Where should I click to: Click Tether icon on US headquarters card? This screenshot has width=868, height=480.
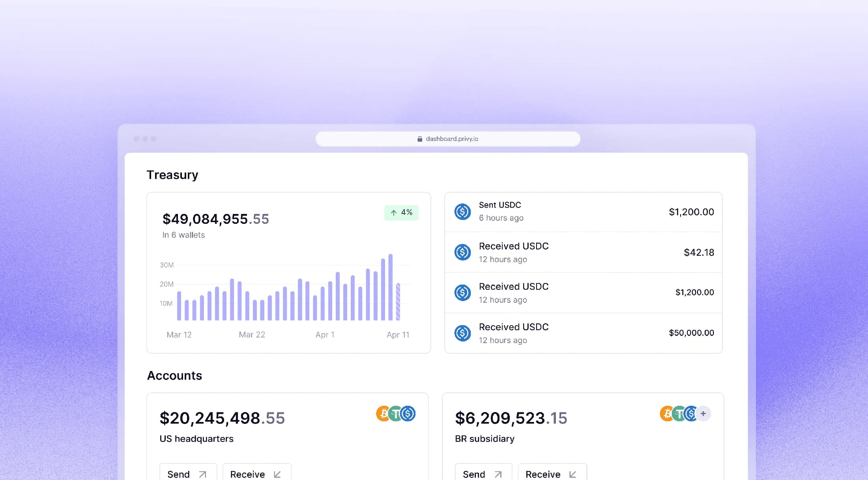pyautogui.click(x=395, y=414)
